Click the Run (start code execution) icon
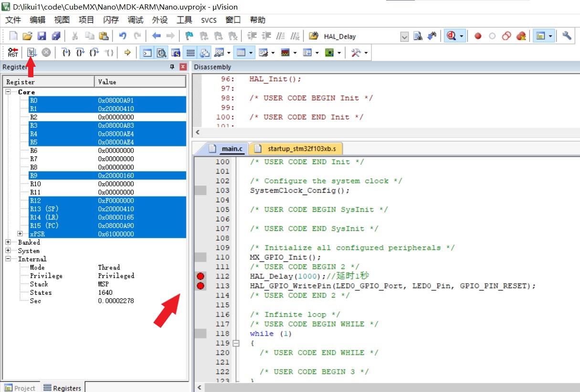The height and width of the screenshot is (392, 580). pyautogui.click(x=32, y=52)
